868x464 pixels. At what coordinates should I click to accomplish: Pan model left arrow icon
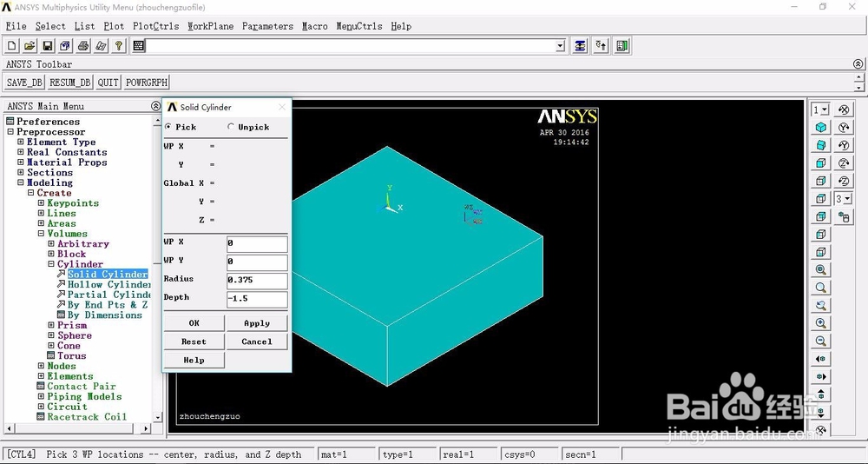click(x=821, y=359)
